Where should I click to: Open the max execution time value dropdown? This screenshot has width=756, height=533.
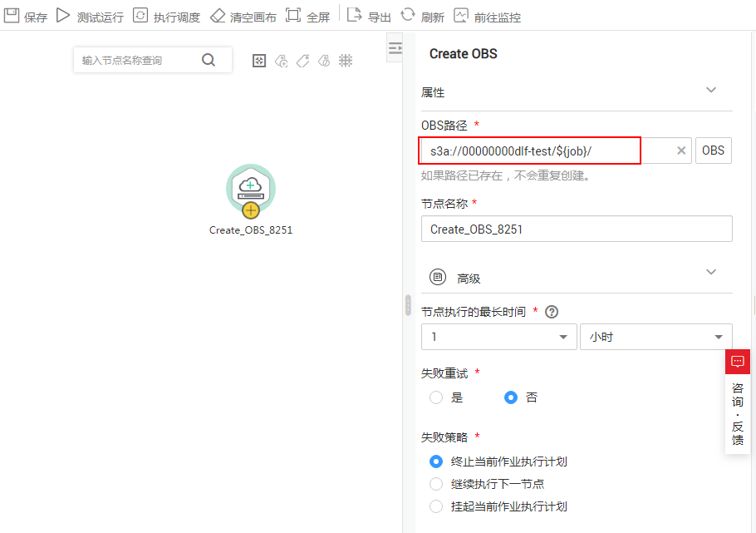click(x=498, y=337)
